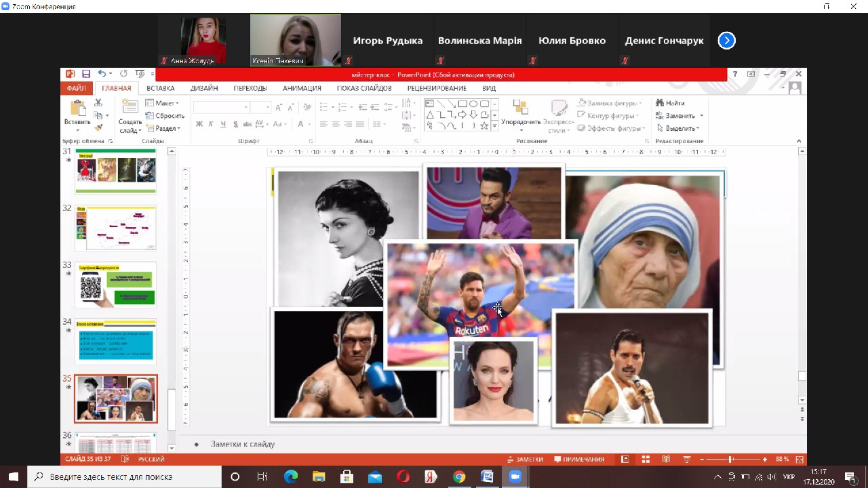Click the Найти (Find) binoculars button
The image size is (868, 488).
point(670,103)
